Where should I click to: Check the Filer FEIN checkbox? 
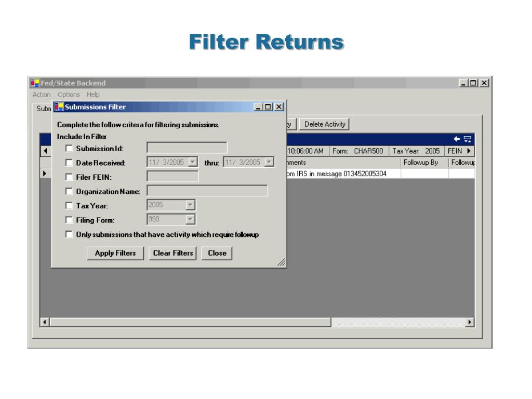pos(69,177)
